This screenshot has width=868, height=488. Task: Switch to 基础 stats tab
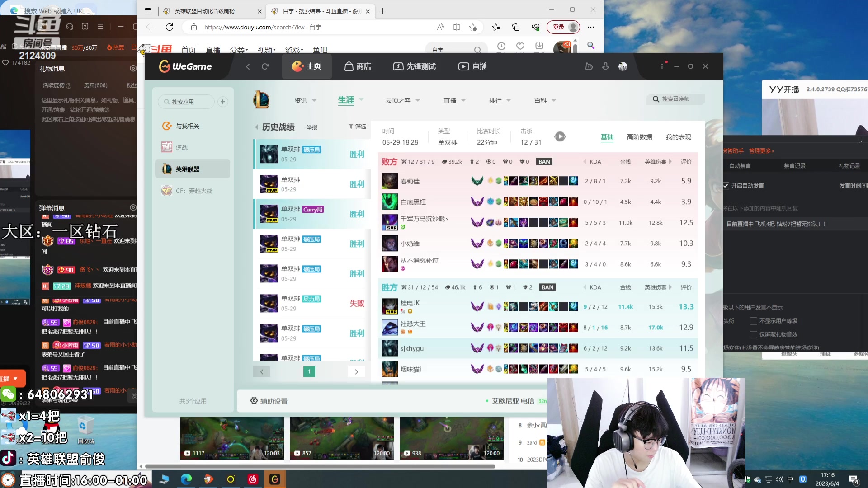[x=607, y=137]
